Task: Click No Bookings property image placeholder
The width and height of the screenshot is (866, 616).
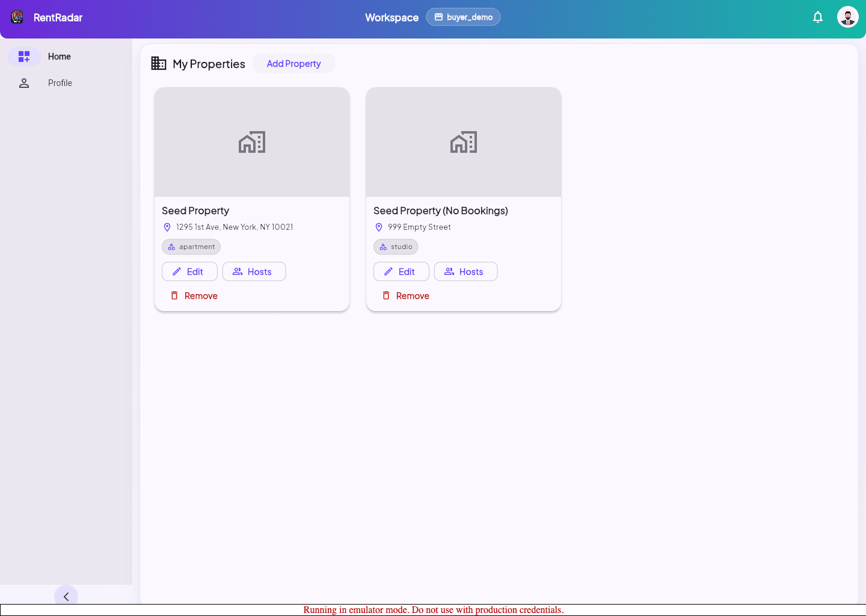Action: [x=464, y=143]
